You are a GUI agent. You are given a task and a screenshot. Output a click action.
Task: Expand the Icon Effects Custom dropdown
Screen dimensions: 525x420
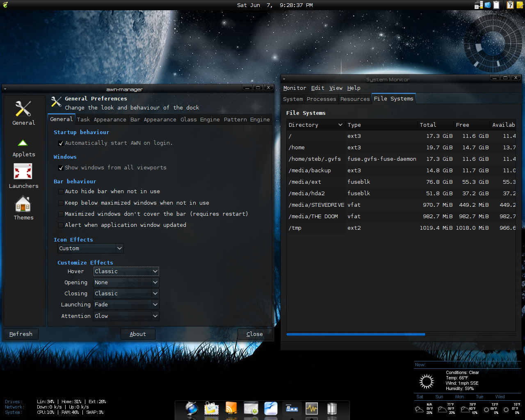coord(90,249)
